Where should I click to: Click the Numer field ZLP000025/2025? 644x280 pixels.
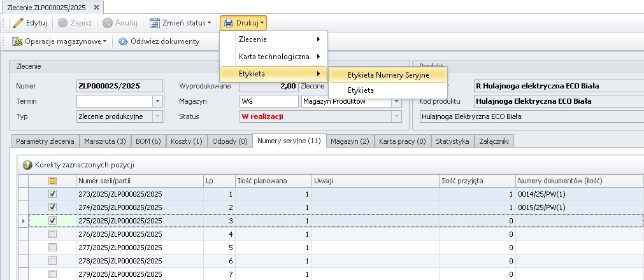point(120,86)
